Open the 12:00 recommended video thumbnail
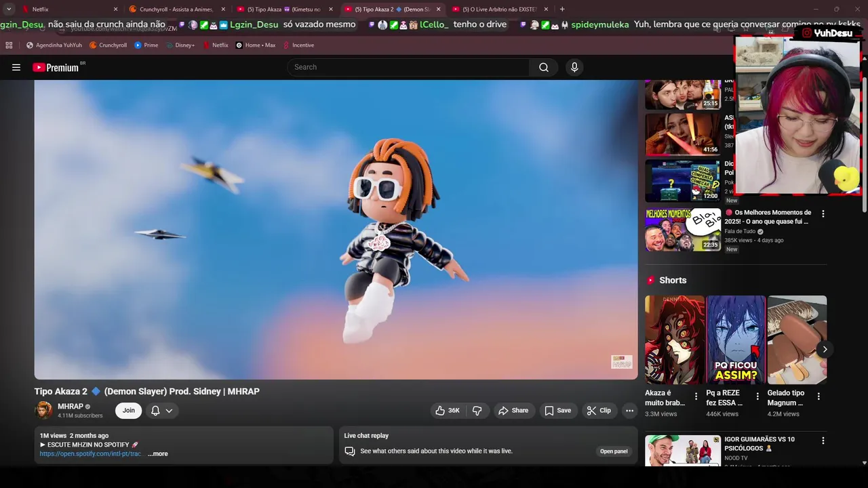 coord(682,180)
